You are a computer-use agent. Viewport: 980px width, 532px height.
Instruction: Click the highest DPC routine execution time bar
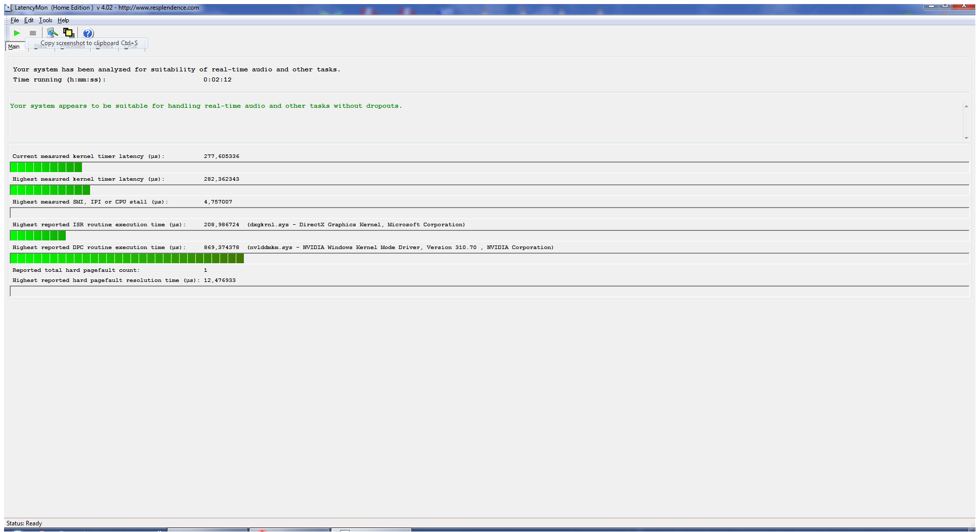coord(489,258)
